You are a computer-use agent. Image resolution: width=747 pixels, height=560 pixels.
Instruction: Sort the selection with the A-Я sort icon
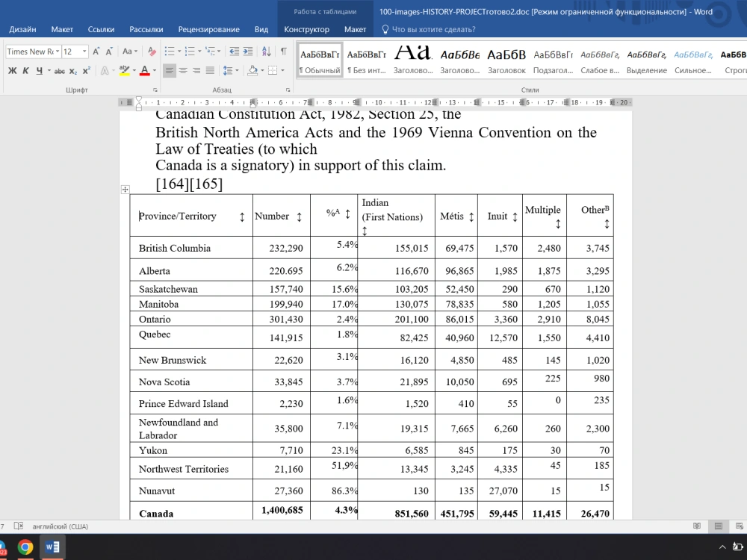coord(267,52)
